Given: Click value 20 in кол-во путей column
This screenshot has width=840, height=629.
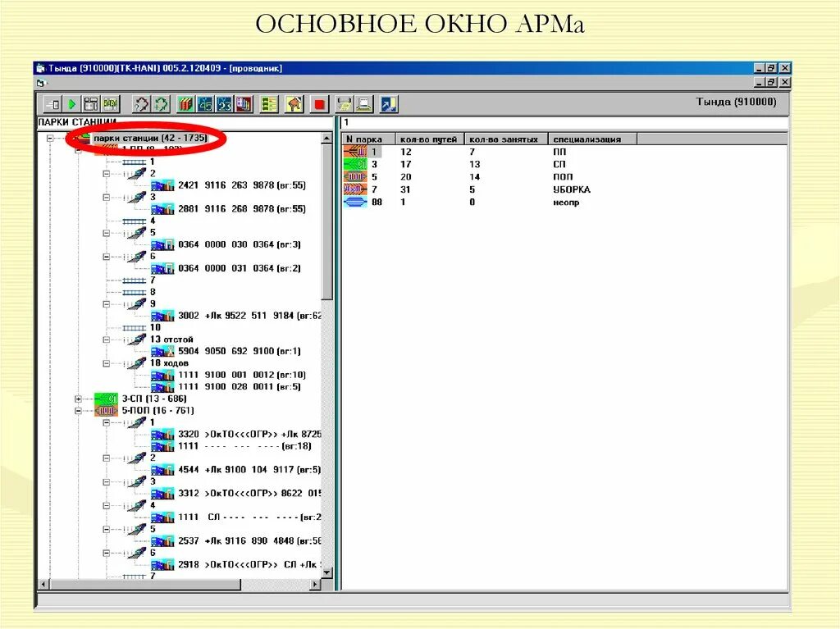Looking at the screenshot, I should 405,177.
